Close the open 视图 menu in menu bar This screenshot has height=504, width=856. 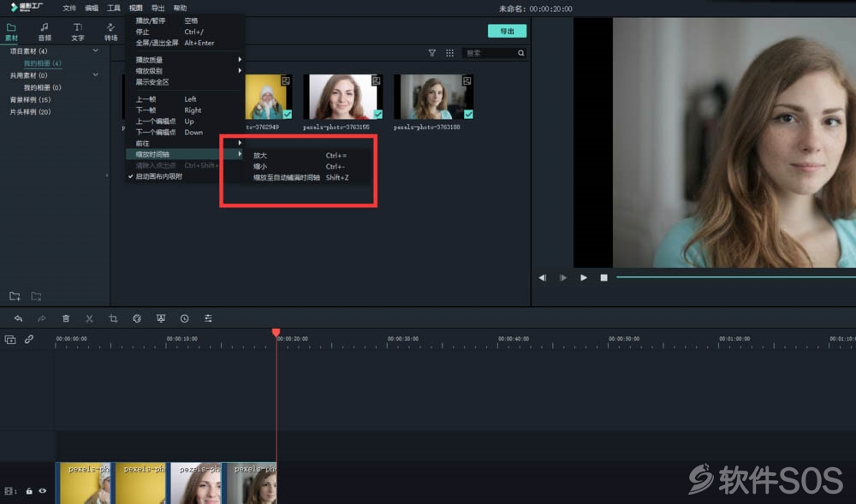tap(135, 9)
